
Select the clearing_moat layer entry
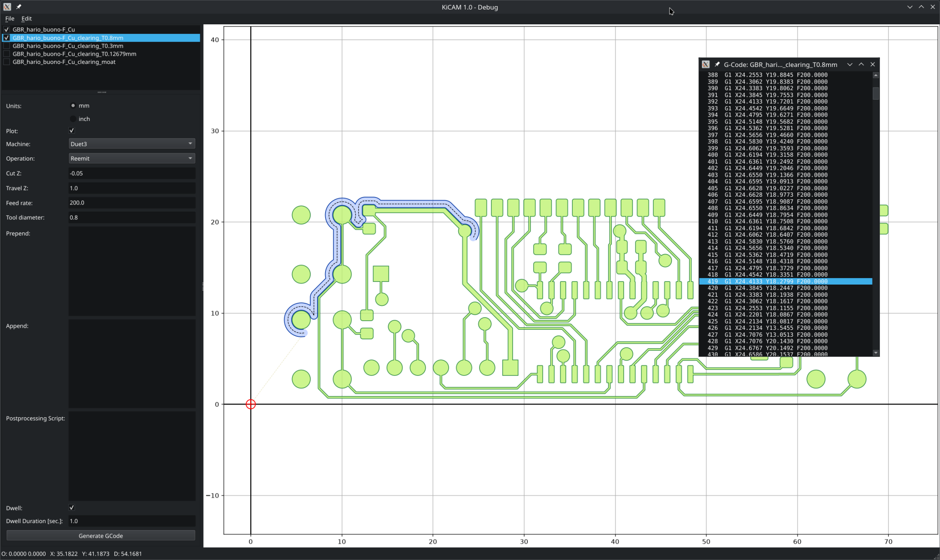tap(64, 62)
